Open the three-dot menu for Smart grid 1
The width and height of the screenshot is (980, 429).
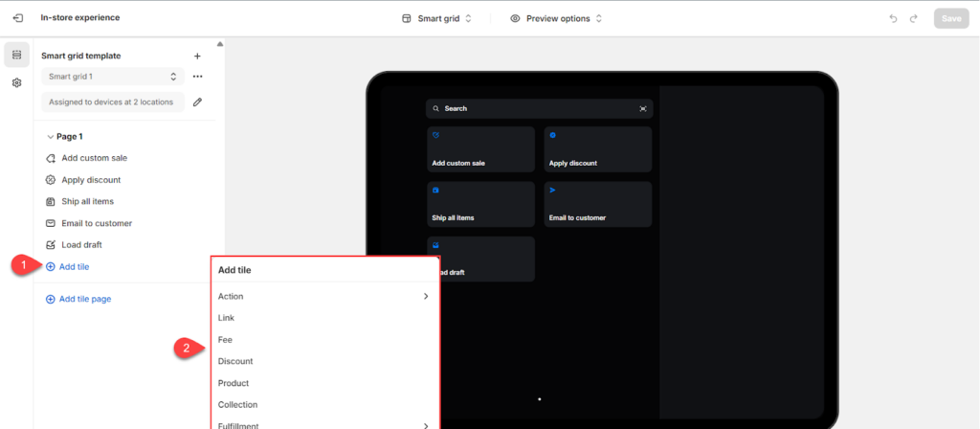pyautogui.click(x=197, y=77)
